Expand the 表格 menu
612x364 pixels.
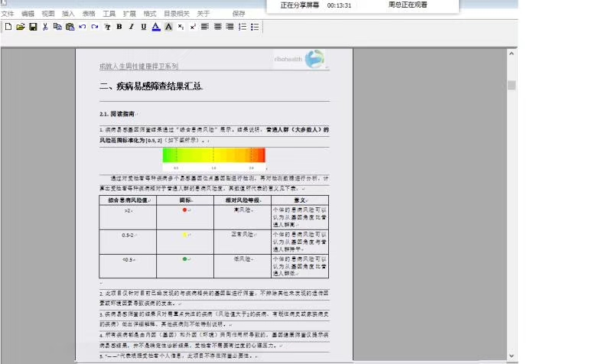coord(89,14)
